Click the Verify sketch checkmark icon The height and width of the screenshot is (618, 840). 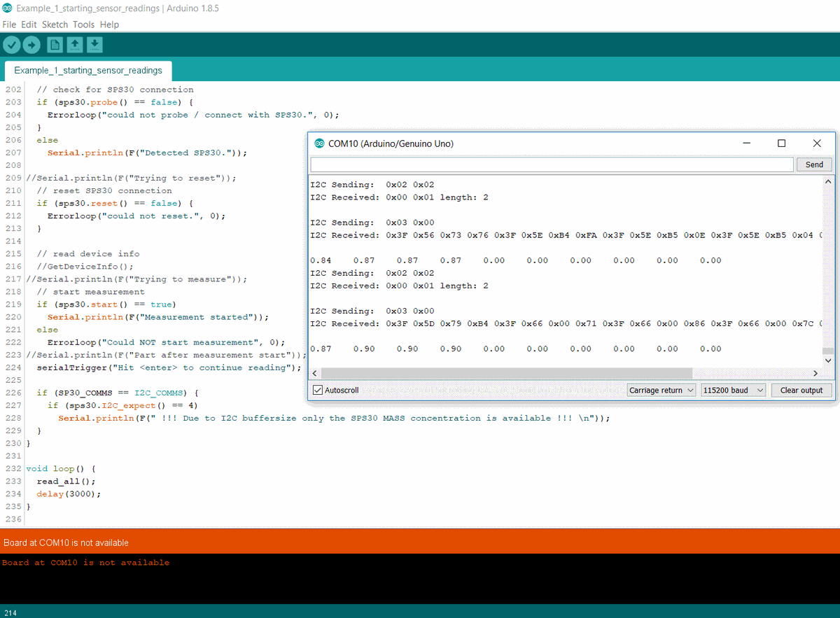coord(12,45)
